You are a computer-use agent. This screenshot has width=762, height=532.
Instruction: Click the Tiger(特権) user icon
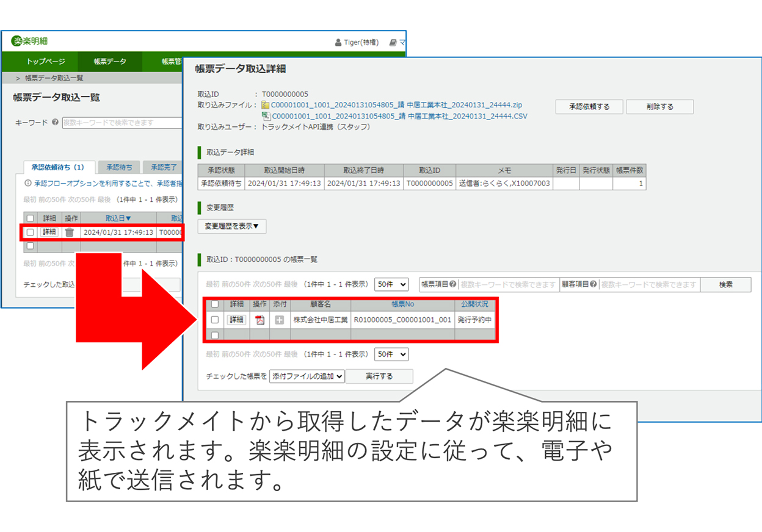pyautogui.click(x=338, y=43)
